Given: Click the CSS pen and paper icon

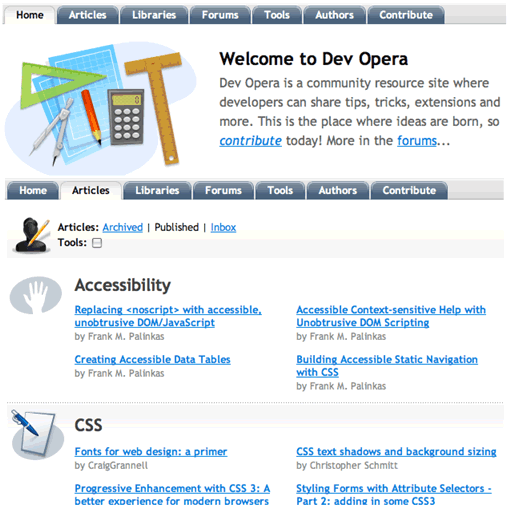Looking at the screenshot, I should point(37,435).
